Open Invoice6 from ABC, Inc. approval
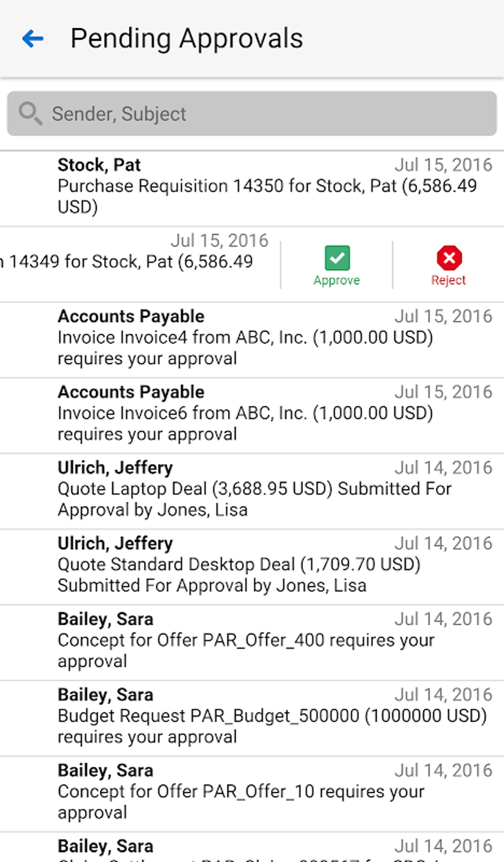Screen dimensions: 504x862 [x=252, y=416]
